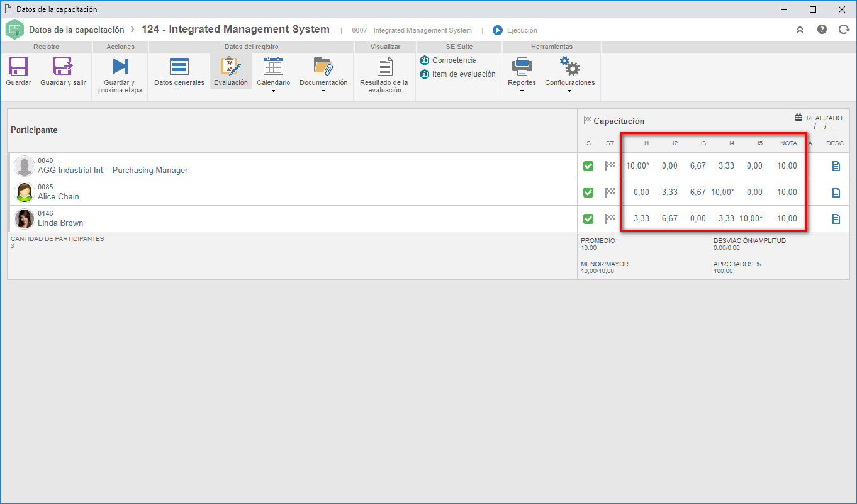The image size is (857, 504).
Task: Click the Linda Brown avatar photo
Action: point(25,219)
